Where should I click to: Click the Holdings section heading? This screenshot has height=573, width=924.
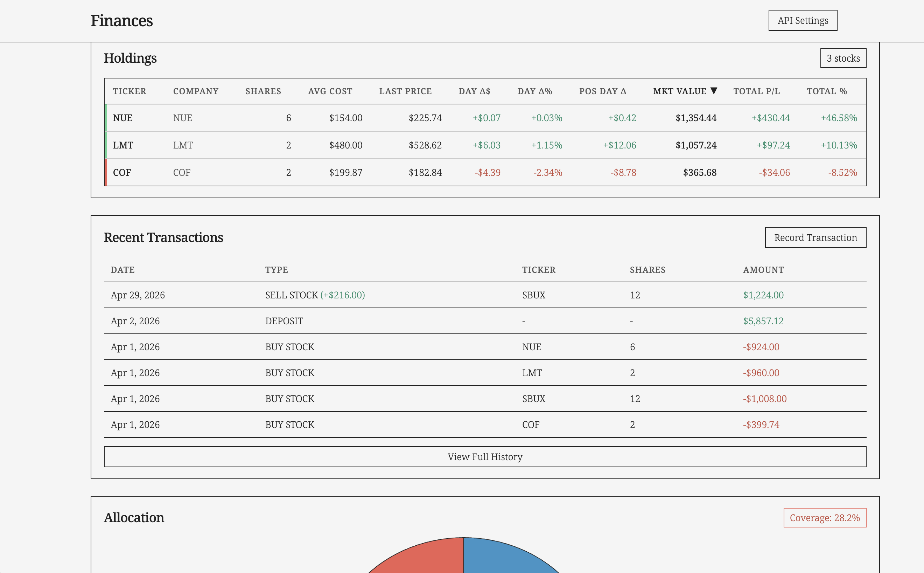pos(130,58)
